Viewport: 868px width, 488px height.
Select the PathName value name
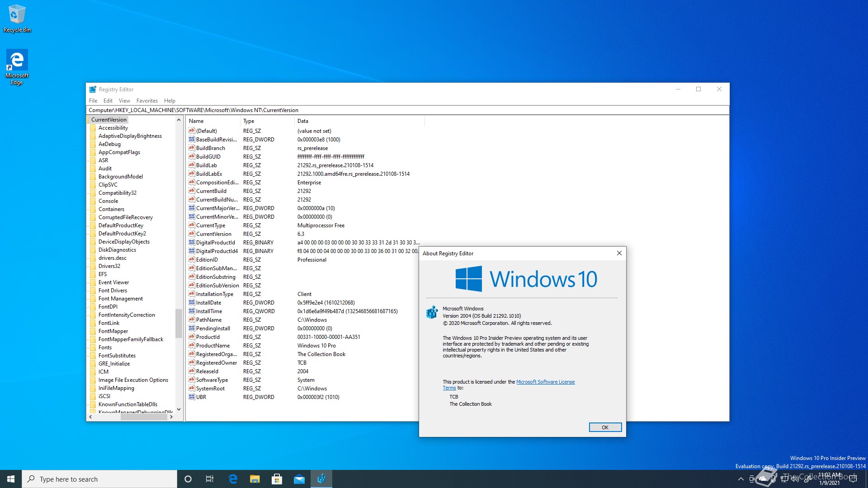click(209, 320)
